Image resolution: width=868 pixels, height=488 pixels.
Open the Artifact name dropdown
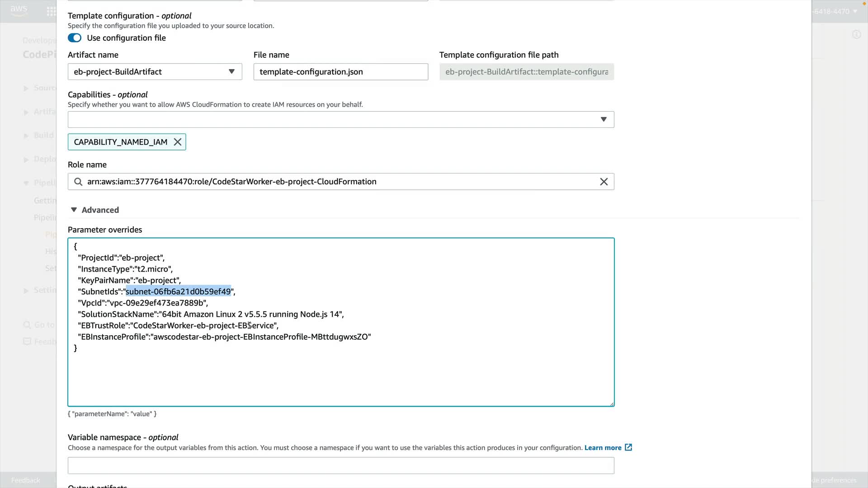click(x=155, y=72)
